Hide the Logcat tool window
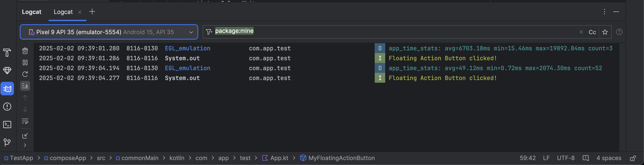The height and width of the screenshot is (165, 644). click(616, 12)
